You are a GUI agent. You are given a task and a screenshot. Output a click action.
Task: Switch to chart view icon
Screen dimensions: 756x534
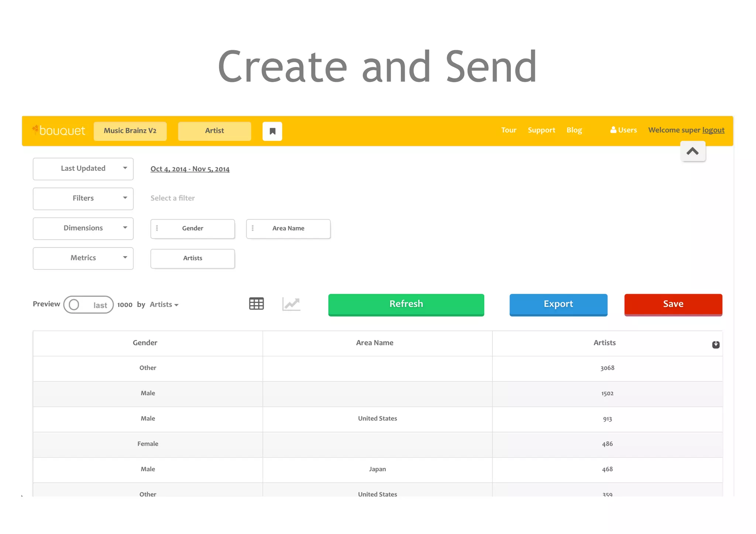click(x=291, y=304)
